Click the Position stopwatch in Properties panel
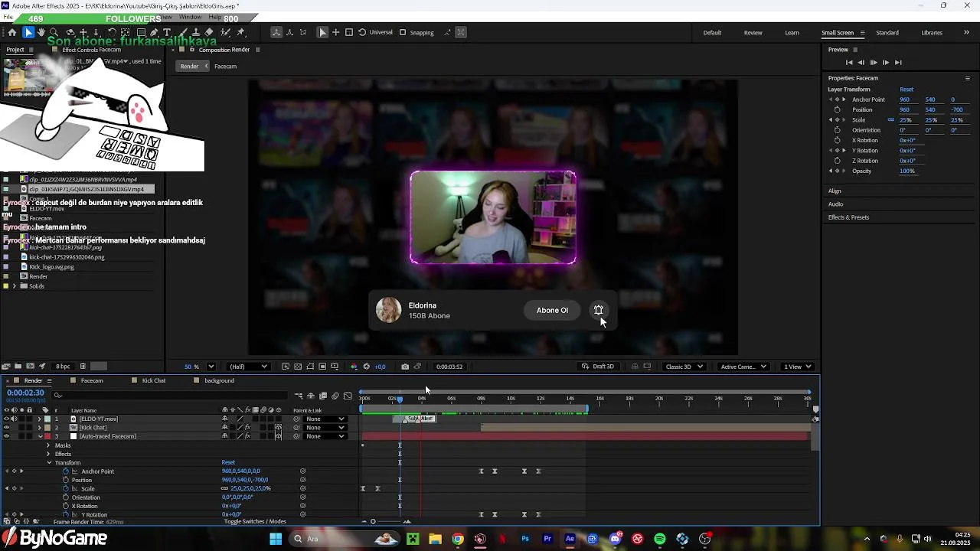980x551 pixels. point(837,109)
